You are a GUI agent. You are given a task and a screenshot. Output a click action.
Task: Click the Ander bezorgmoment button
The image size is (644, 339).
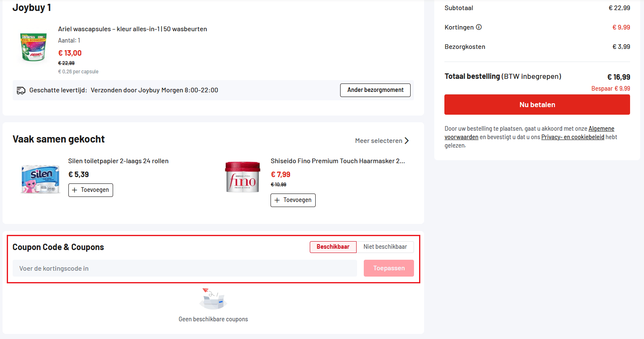375,90
